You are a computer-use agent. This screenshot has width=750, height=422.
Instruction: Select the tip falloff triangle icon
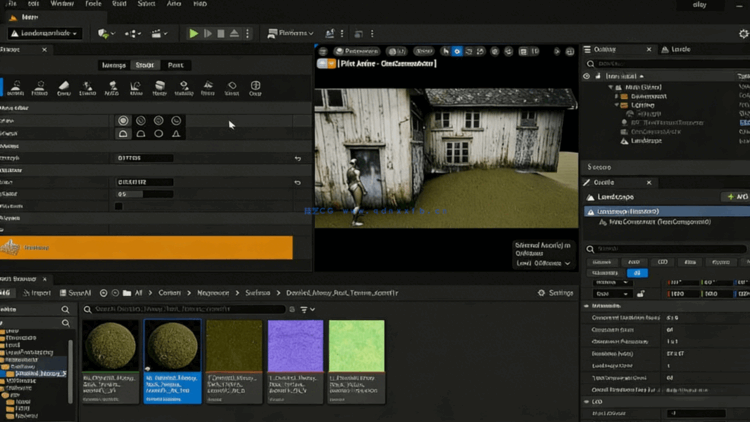(x=176, y=134)
